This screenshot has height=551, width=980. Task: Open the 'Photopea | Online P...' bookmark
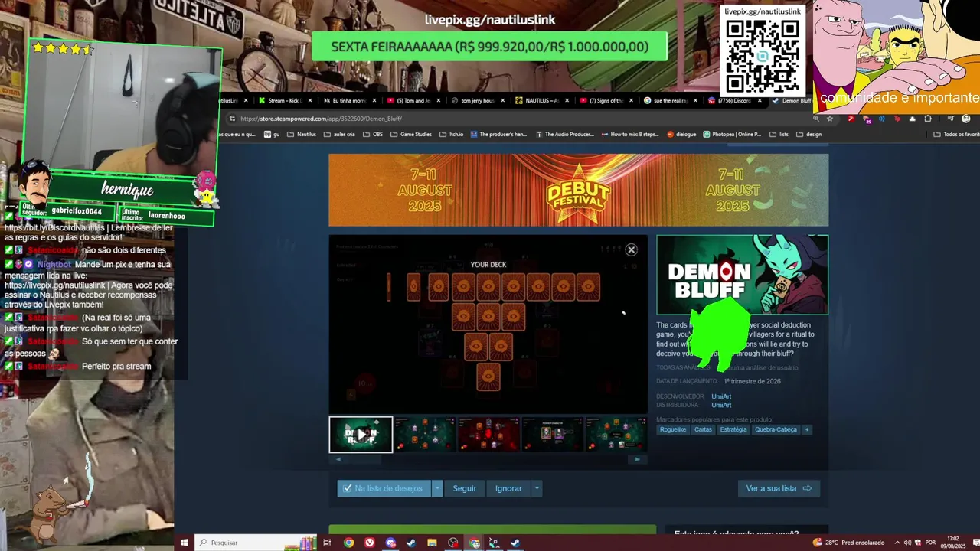click(x=732, y=134)
